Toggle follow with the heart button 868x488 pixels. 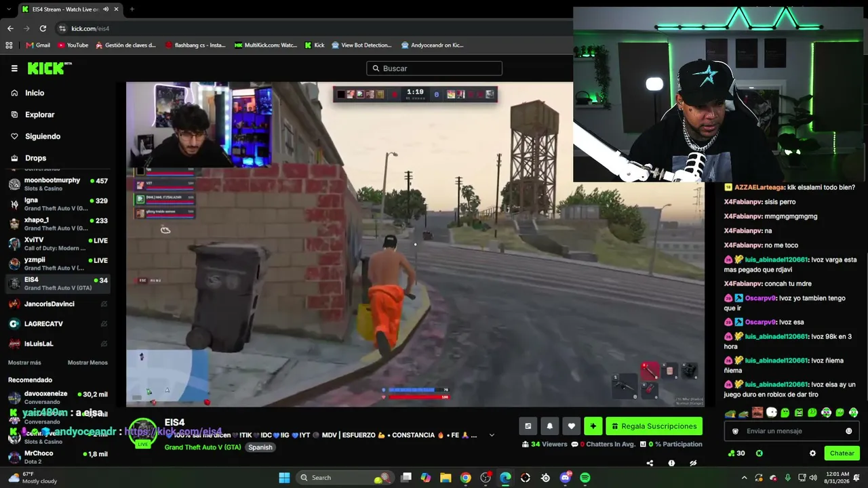(x=572, y=426)
